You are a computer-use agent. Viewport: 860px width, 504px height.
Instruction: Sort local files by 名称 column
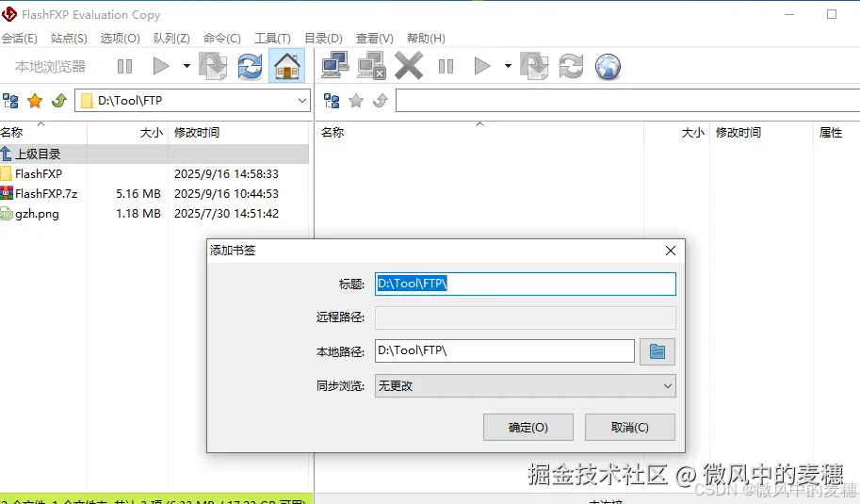[x=43, y=132]
